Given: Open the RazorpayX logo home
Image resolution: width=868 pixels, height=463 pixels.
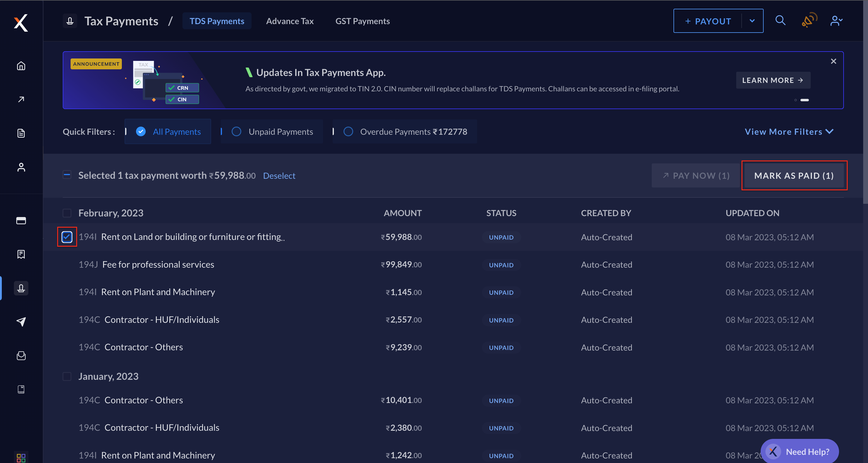Looking at the screenshot, I should coord(21,23).
